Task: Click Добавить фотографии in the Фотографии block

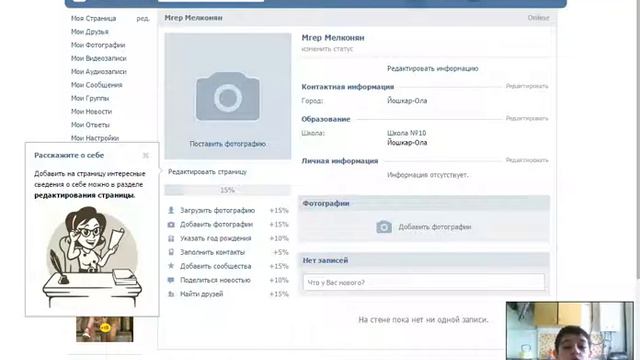Action: click(x=435, y=227)
